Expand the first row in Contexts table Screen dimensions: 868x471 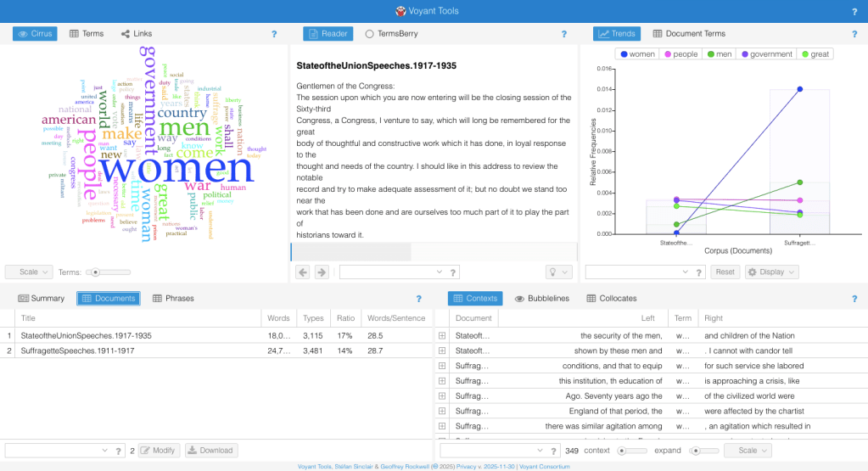coord(442,336)
